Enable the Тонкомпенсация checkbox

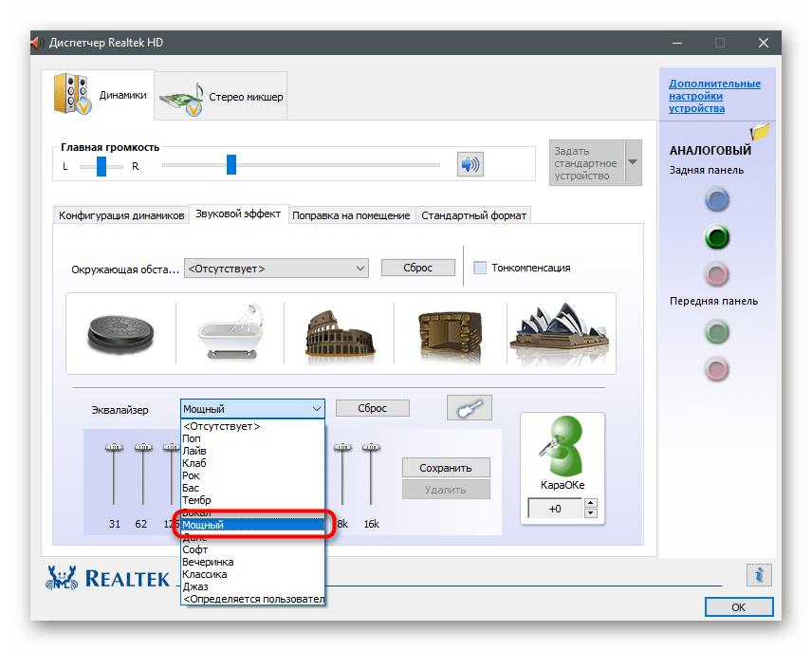480,268
